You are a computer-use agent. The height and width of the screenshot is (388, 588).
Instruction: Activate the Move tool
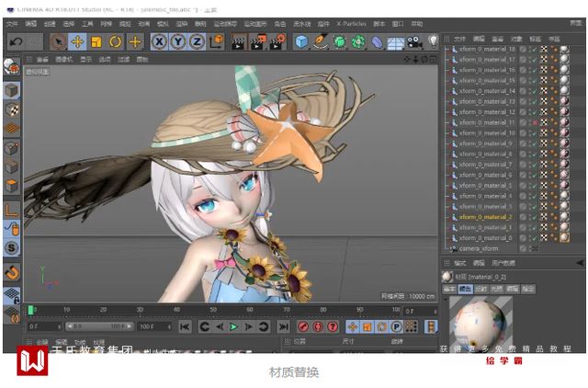(77, 41)
